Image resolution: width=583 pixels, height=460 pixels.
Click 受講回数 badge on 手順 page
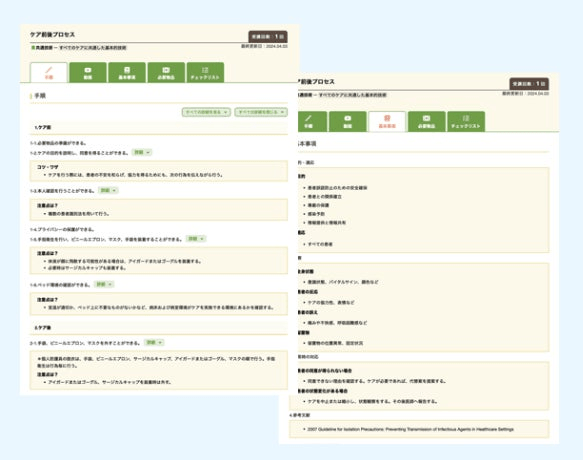(x=268, y=37)
